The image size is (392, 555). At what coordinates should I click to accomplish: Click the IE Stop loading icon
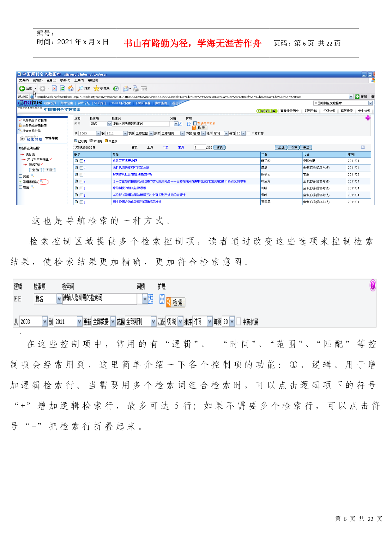tap(54, 89)
